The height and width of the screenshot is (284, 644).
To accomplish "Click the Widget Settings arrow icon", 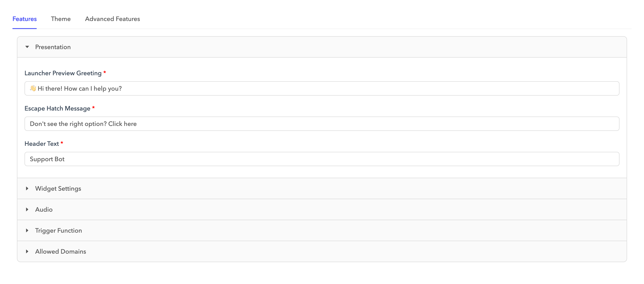I will pos(27,188).
